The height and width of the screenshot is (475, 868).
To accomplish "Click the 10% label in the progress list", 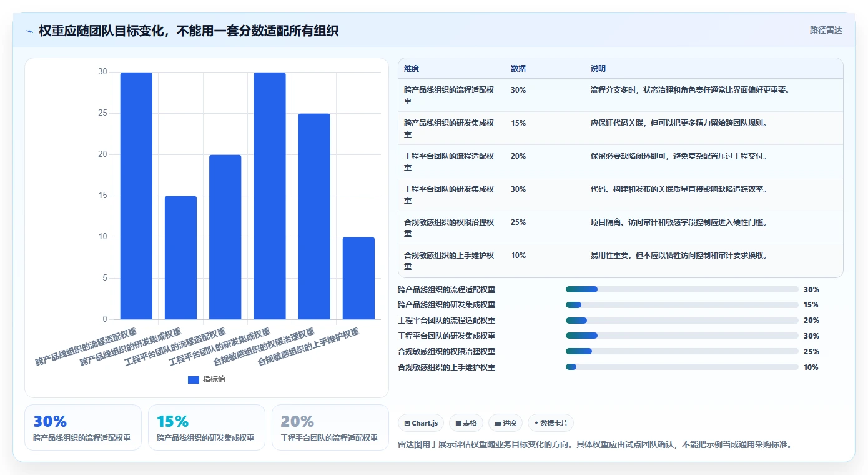I will coord(811,367).
